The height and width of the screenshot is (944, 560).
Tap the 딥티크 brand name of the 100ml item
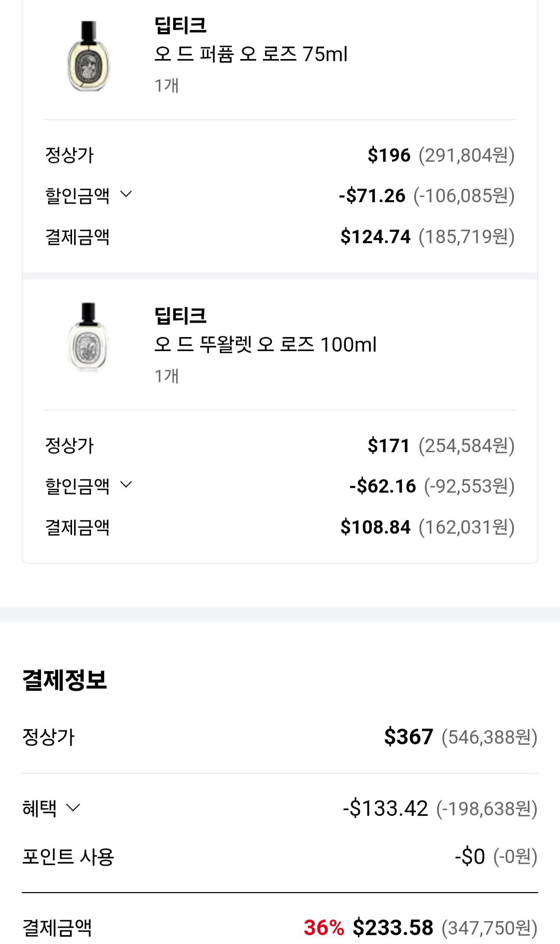tap(180, 315)
